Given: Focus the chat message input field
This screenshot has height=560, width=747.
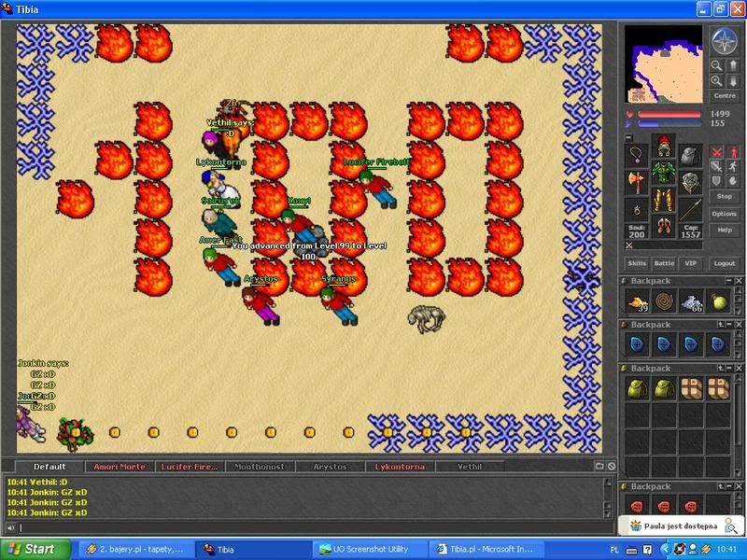Looking at the screenshot, I should pos(317,527).
